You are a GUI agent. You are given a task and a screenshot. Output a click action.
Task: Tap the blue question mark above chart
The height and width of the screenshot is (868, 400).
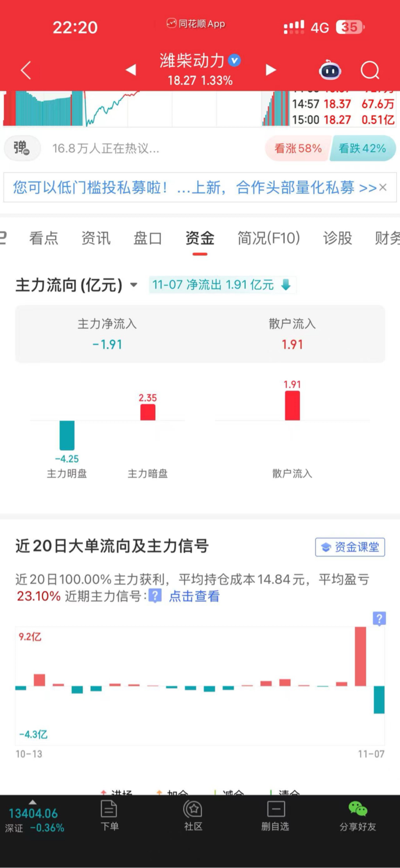379,619
